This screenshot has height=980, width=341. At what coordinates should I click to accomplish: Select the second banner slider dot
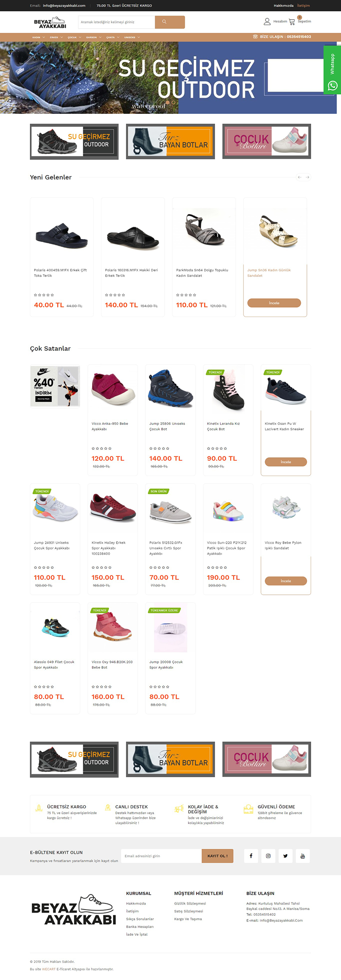(173, 102)
